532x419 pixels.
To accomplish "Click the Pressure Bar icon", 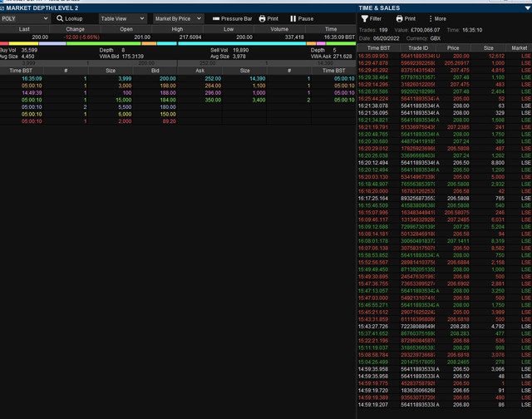I will [x=216, y=18].
